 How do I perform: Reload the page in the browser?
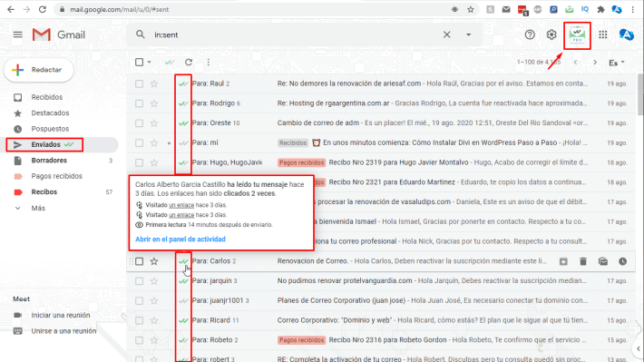pyautogui.click(x=43, y=9)
